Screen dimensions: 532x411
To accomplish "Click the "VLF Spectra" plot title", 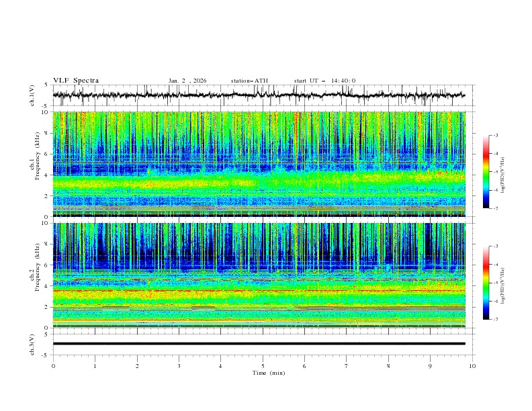I will [x=76, y=81].
